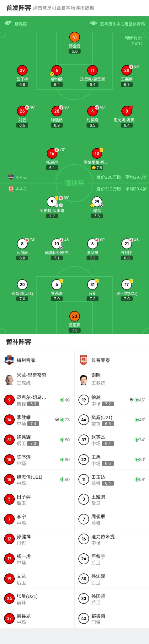Screen dimensions: 149x644
Task: Click the stadium icon near 五华奥体中心
Action: click(x=93, y=24)
